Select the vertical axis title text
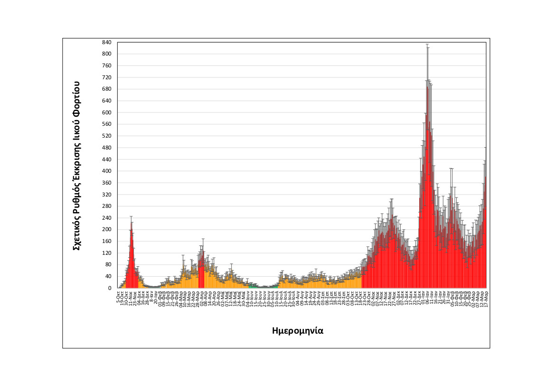This screenshot has height=392, width=555. pyautogui.click(x=76, y=165)
